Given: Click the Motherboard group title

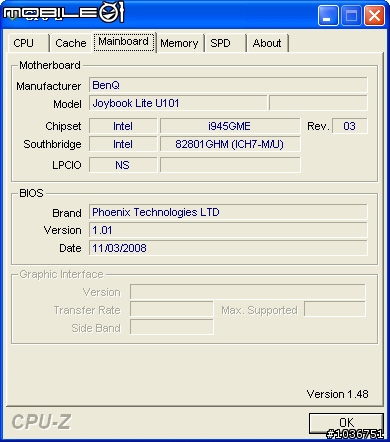Looking at the screenshot, I should click(50, 65).
